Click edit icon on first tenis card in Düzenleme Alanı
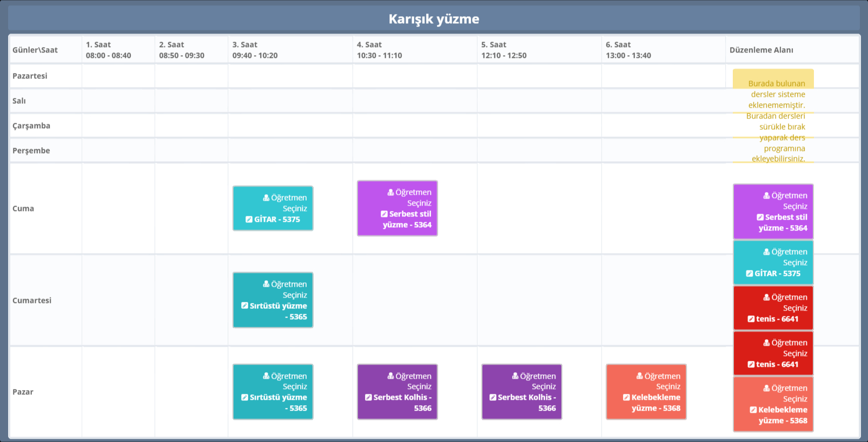The image size is (868, 442). click(751, 319)
